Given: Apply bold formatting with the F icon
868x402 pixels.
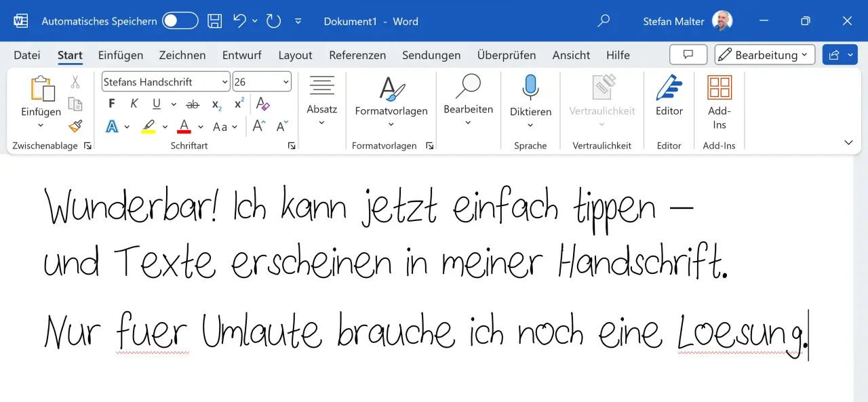Looking at the screenshot, I should [x=111, y=103].
